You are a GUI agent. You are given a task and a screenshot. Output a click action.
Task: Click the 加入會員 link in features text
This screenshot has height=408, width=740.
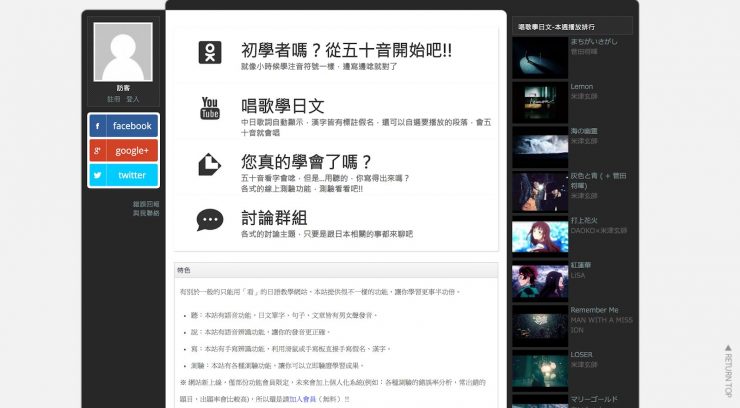(304, 397)
